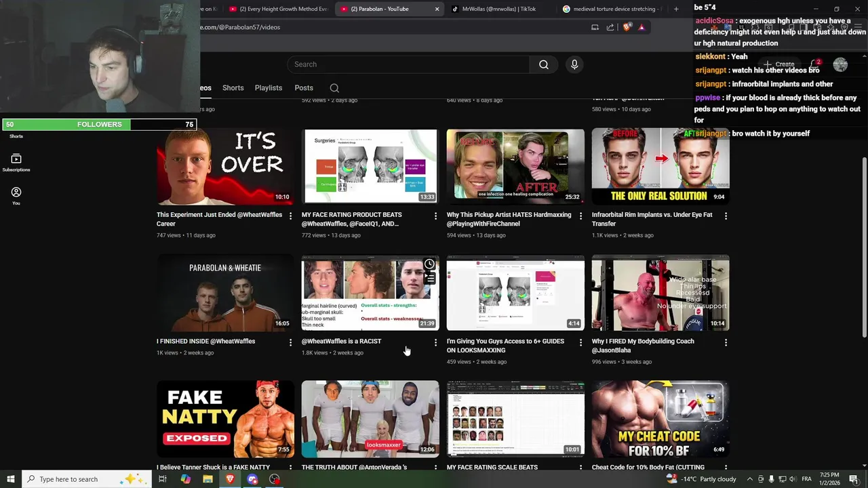Open options menu for I FINISHED INSIDE video
Viewport: 868px width, 488px height.
[x=290, y=342]
